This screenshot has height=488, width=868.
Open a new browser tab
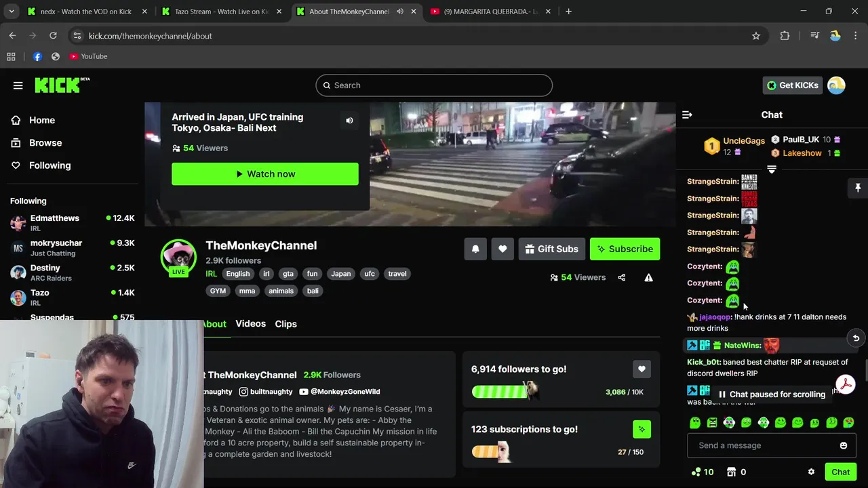[x=568, y=12]
